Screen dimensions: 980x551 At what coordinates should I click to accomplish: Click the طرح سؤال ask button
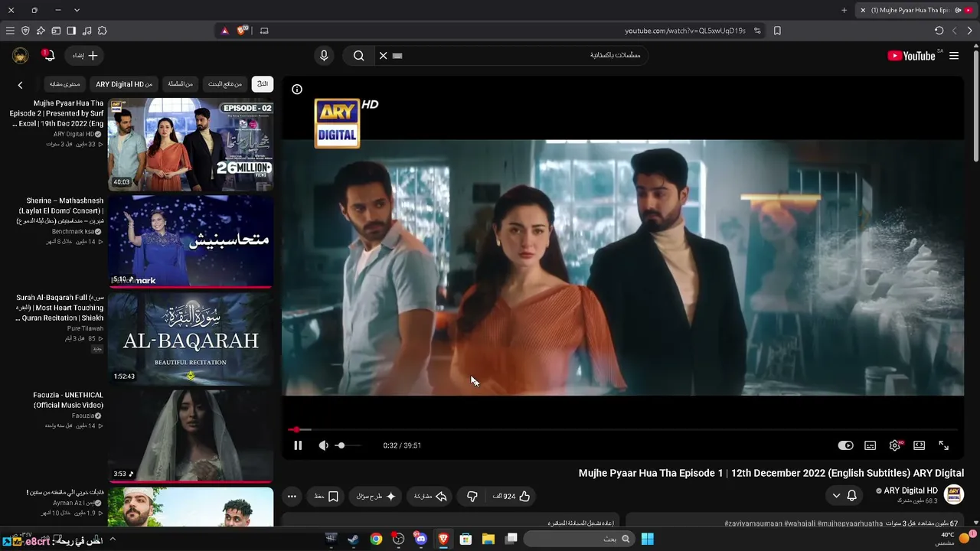pos(376,496)
